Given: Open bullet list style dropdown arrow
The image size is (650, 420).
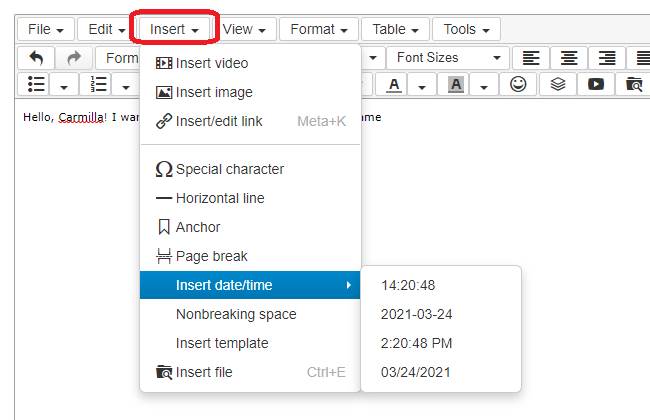Looking at the screenshot, I should (64, 87).
